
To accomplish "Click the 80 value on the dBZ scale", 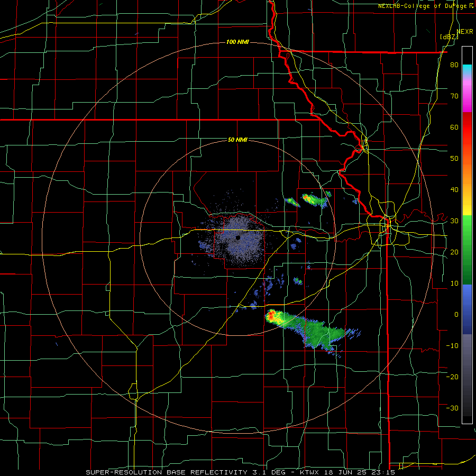I will point(454,65).
